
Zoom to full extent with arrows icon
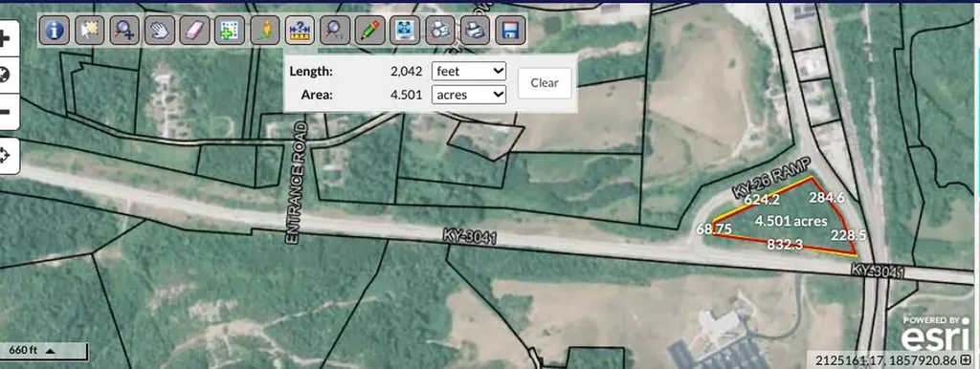coord(405,30)
